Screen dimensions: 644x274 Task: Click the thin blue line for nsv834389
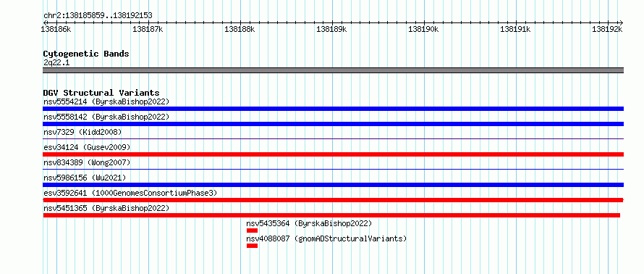(333, 170)
